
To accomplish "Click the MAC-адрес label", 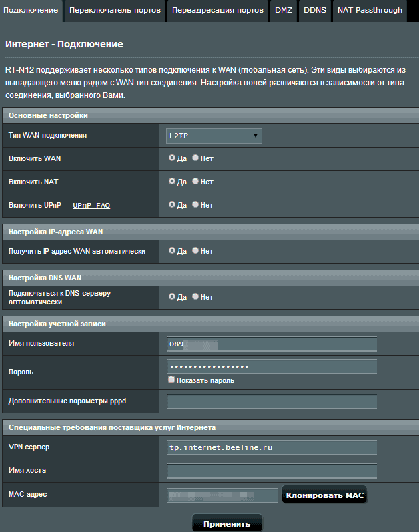I will tap(28, 494).
